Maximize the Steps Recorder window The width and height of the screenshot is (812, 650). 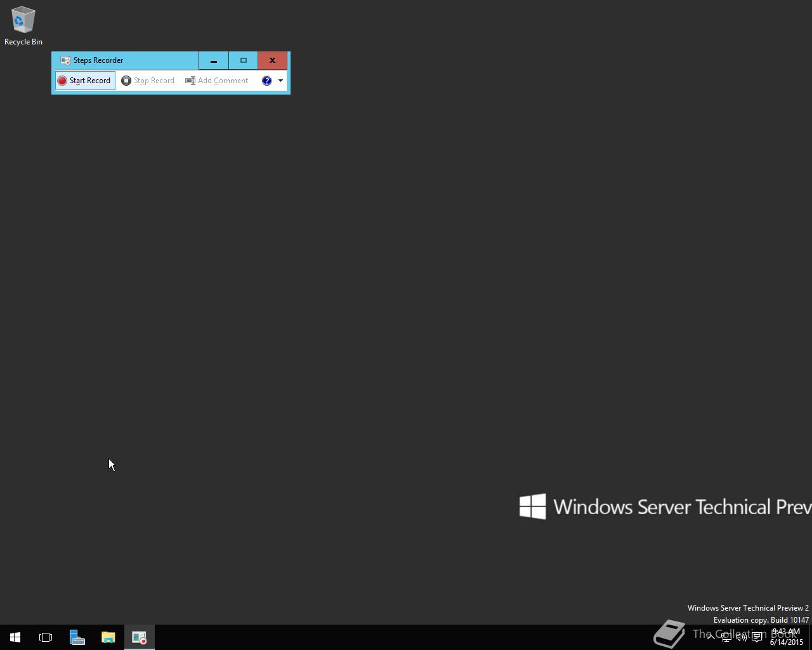pyautogui.click(x=243, y=60)
